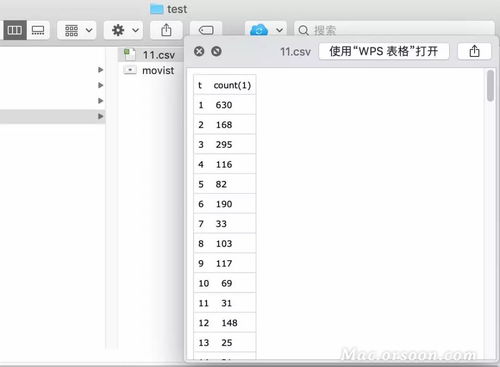500x367 pixels.
Task: Click the second round preview-control icon
Action: (216, 51)
